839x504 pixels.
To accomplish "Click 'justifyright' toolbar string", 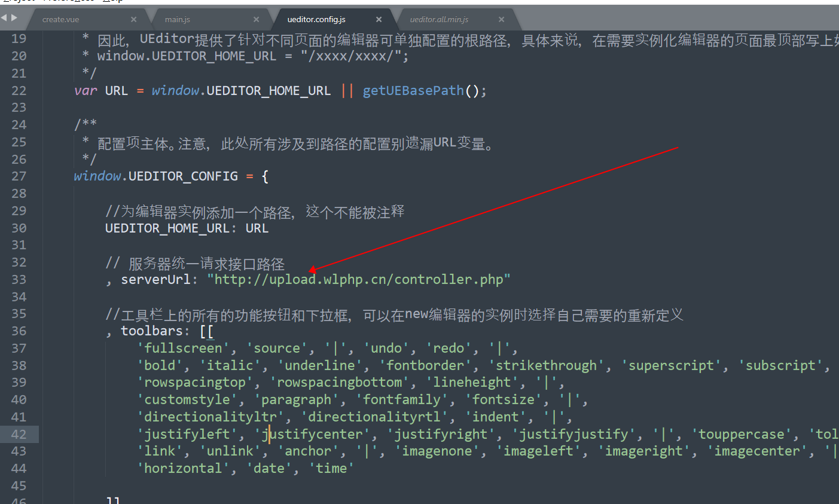I will 441,435.
